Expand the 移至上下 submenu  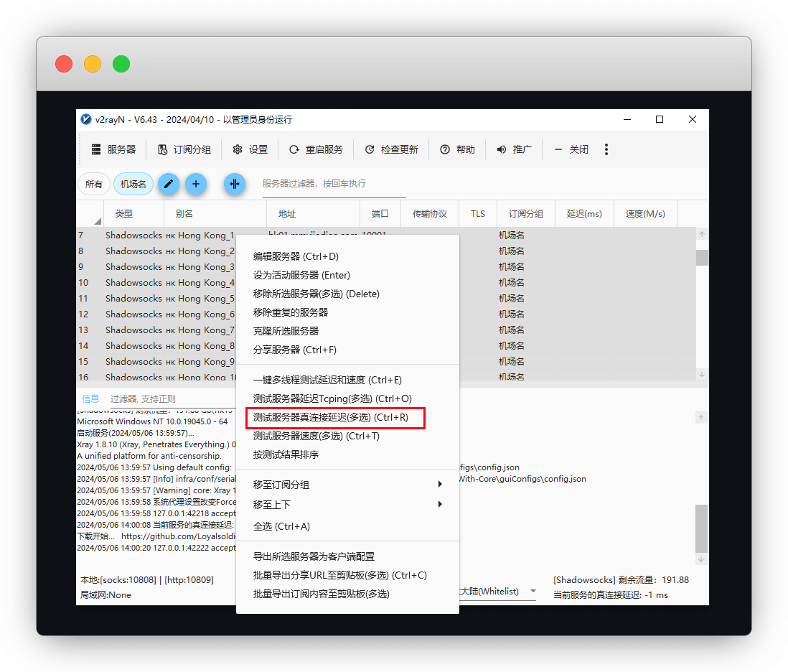click(x=440, y=505)
